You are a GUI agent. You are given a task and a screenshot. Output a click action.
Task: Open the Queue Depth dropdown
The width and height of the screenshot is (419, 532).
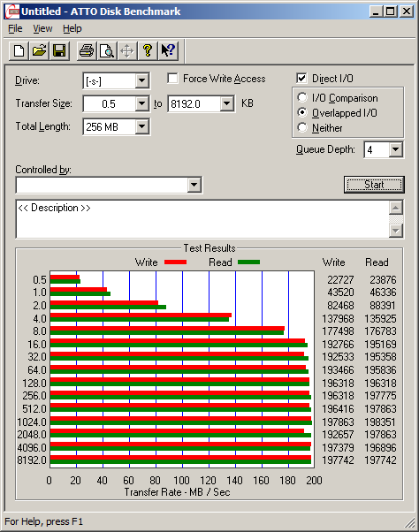click(396, 149)
